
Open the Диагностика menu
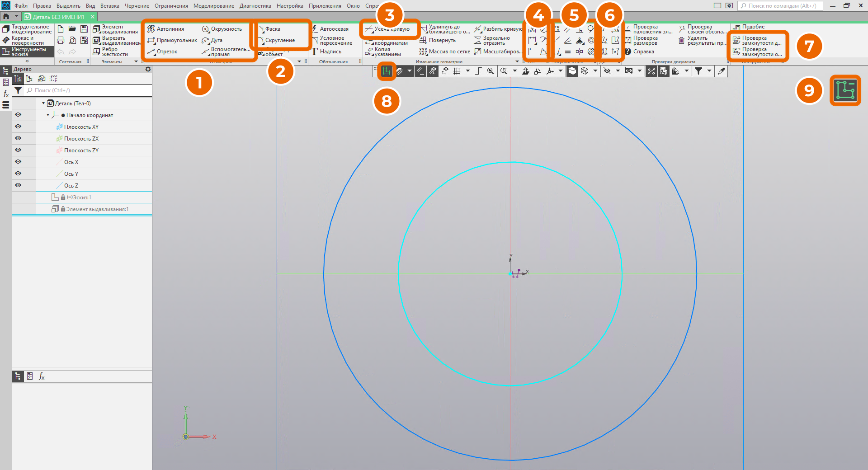(255, 6)
